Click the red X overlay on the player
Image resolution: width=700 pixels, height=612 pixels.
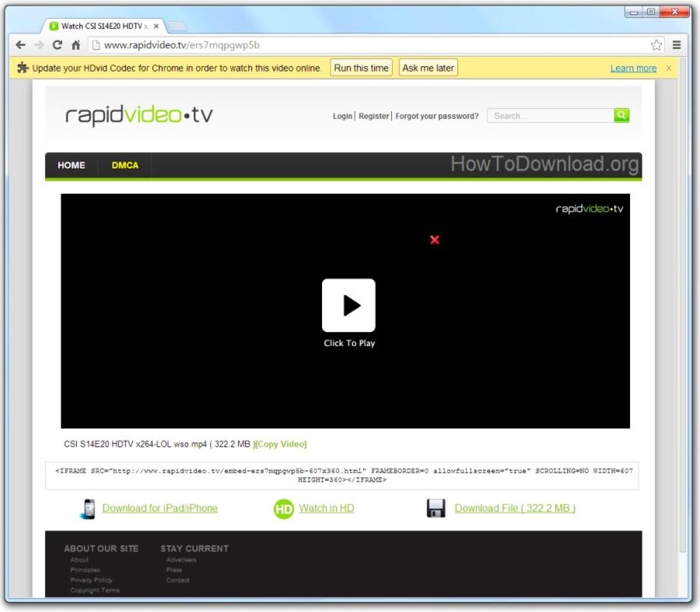click(x=434, y=240)
